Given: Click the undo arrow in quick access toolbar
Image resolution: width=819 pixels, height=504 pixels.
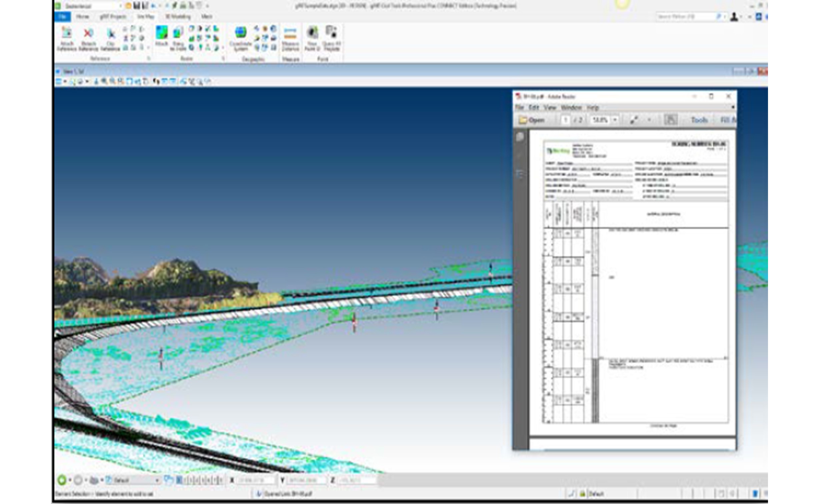Looking at the screenshot, I should pos(153,6).
